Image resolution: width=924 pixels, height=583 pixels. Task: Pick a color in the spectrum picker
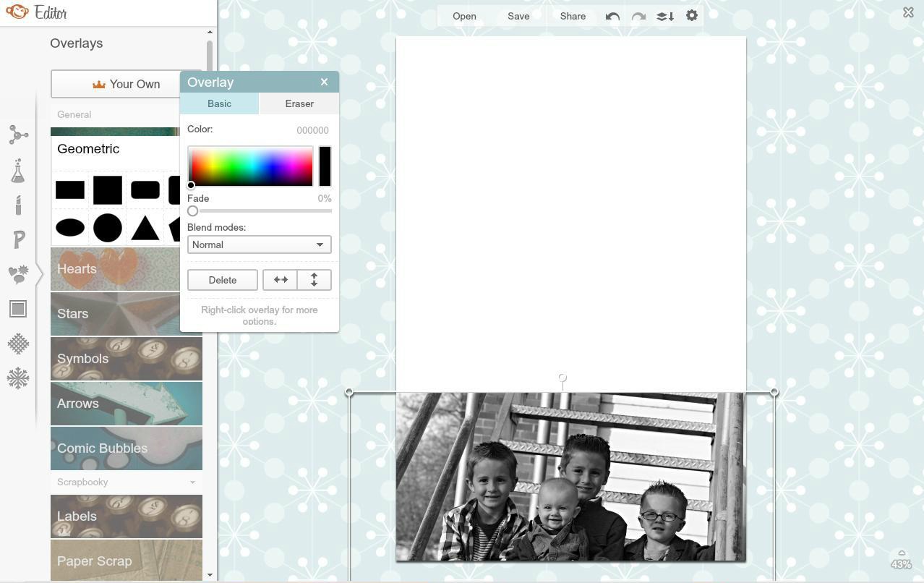coord(250,166)
